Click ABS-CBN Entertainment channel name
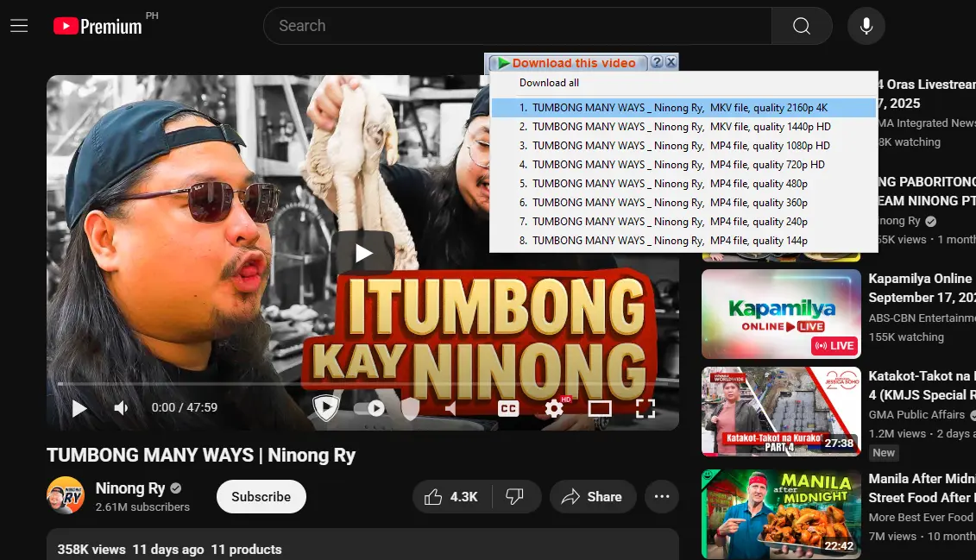 click(x=922, y=318)
